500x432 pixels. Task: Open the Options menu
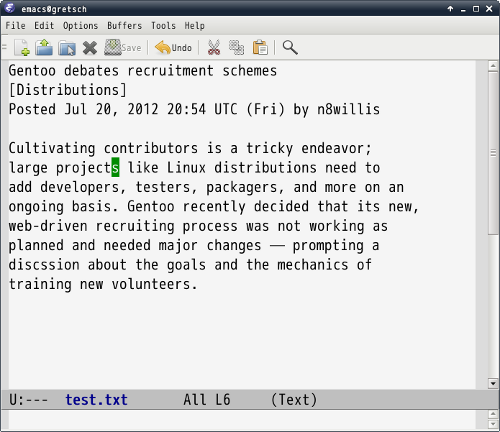click(x=80, y=26)
